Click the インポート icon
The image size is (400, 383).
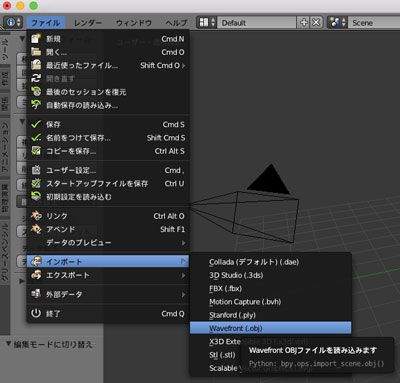click(36, 262)
